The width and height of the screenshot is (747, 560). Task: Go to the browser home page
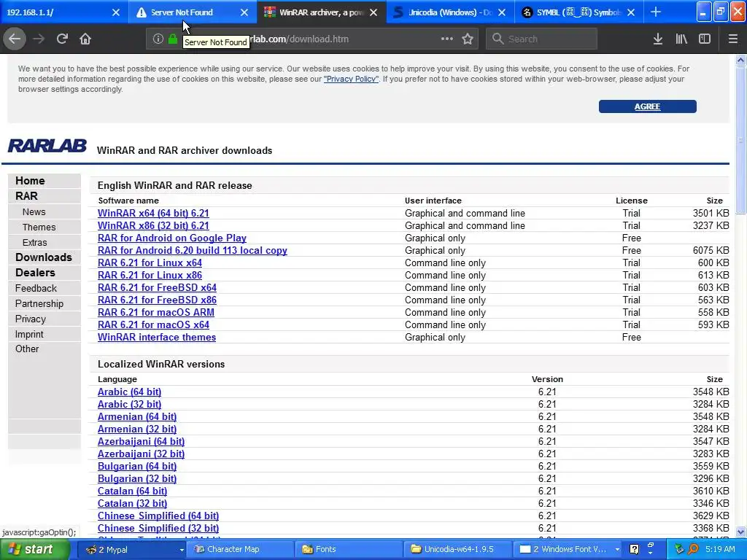tap(85, 39)
